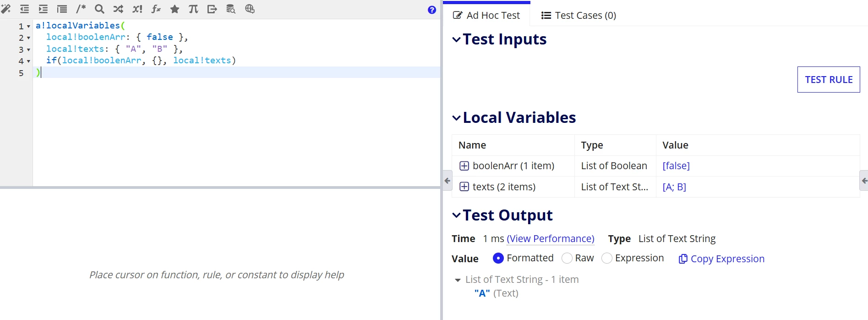Click the x! local variable icon
Image resolution: width=868 pixels, height=320 pixels.
tap(137, 9)
